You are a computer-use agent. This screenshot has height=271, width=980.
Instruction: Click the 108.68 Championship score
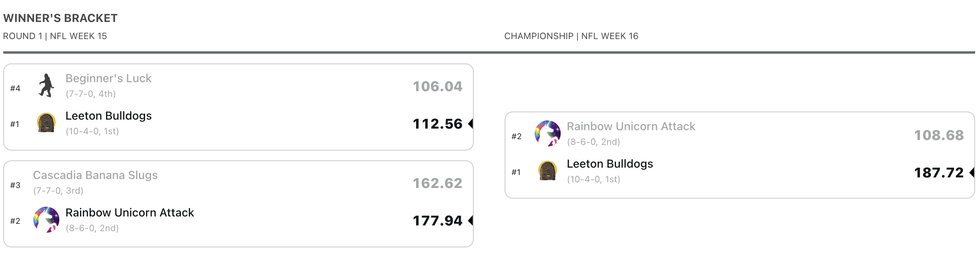point(939,135)
